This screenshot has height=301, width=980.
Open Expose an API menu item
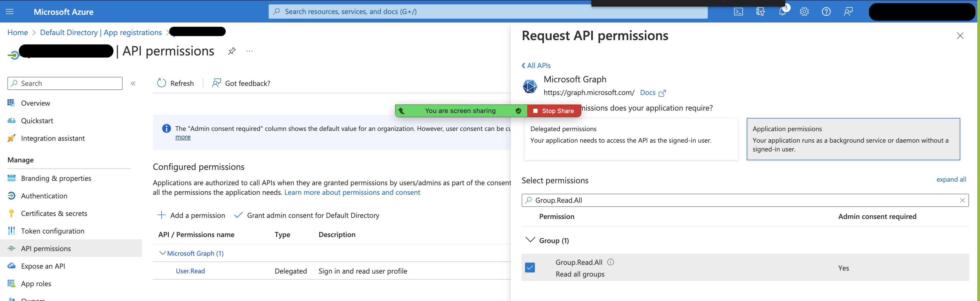(43, 266)
